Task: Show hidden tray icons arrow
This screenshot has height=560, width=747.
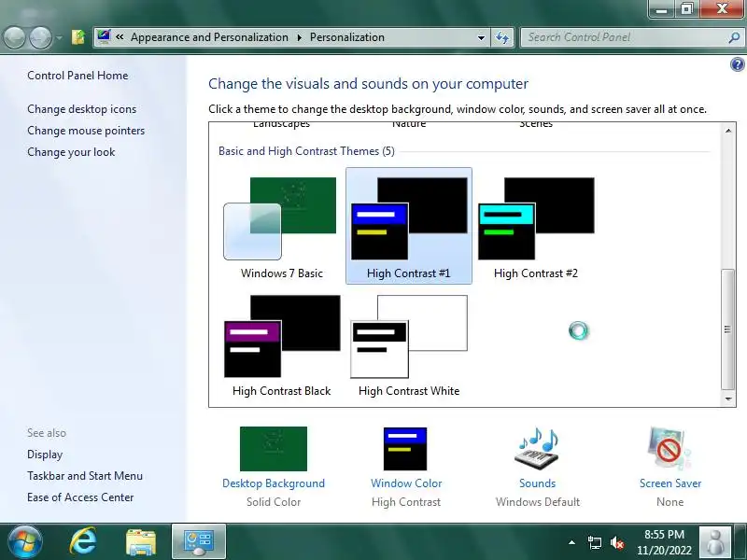Action: pos(571,542)
